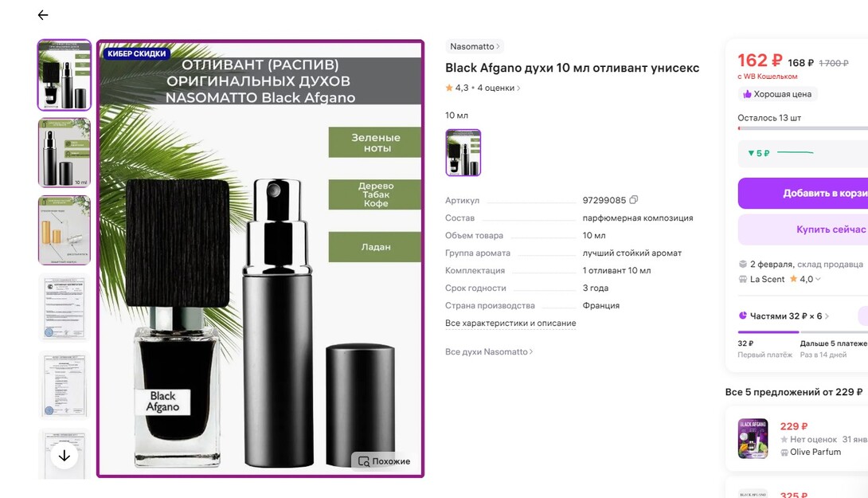Image resolution: width=868 pixels, height=498 pixels.
Task: Go back with the left arrow icon
Action: coord(43,15)
